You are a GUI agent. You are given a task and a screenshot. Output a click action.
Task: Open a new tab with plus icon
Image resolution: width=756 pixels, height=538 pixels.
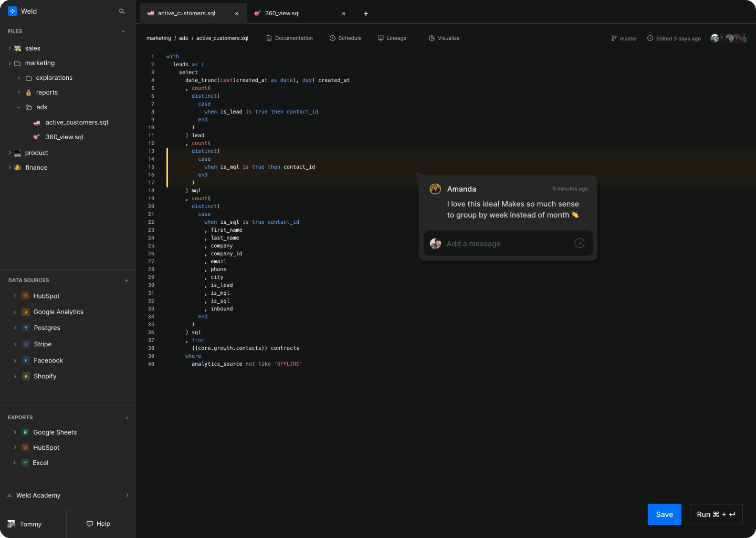pyautogui.click(x=366, y=14)
